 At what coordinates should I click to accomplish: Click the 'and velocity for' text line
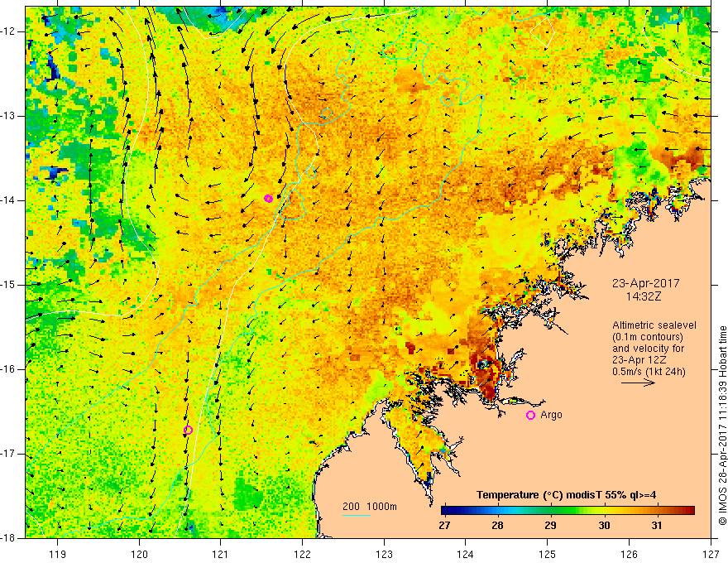(648, 349)
